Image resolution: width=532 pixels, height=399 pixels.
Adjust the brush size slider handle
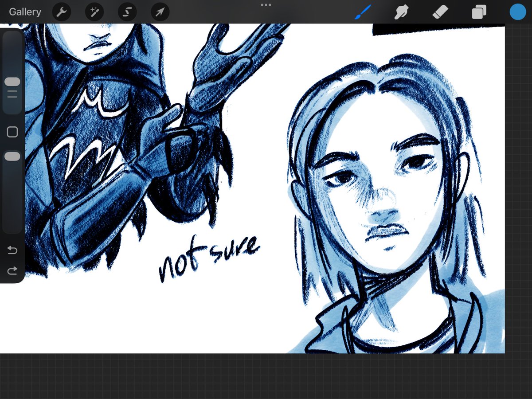coord(12,82)
